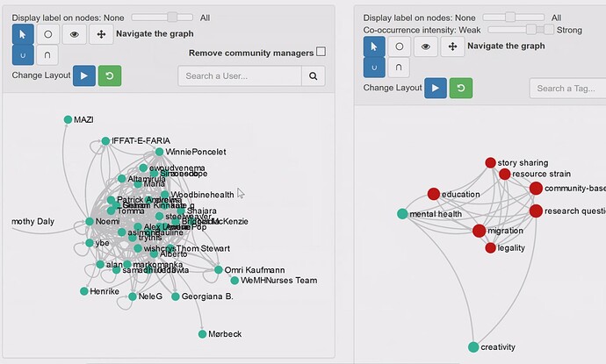This screenshot has height=364, width=606.
Task: Click the intersection mode button in user graph
Action: [49, 55]
